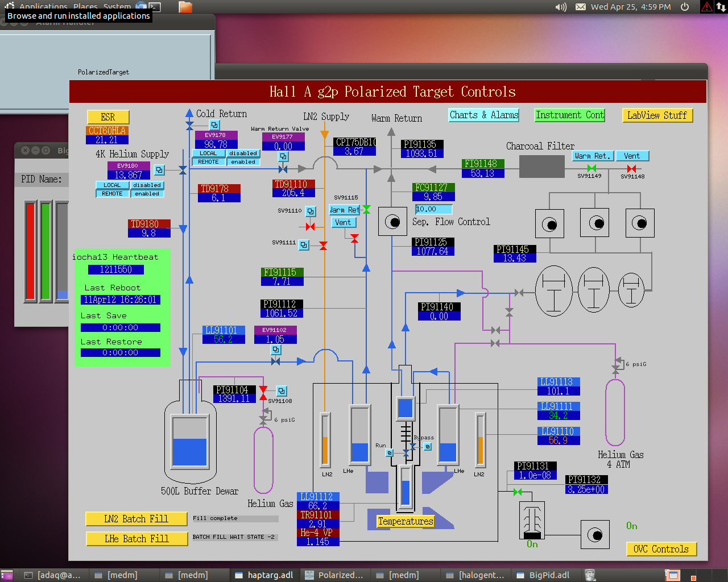Click Vent button below SV91115

(x=343, y=222)
